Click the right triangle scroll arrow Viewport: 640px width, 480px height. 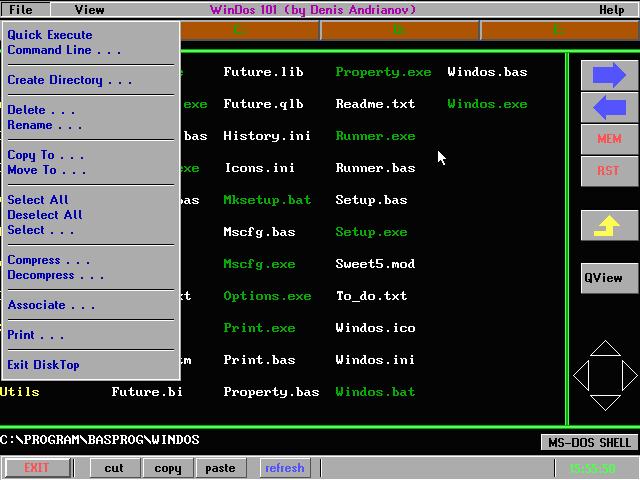(630, 375)
